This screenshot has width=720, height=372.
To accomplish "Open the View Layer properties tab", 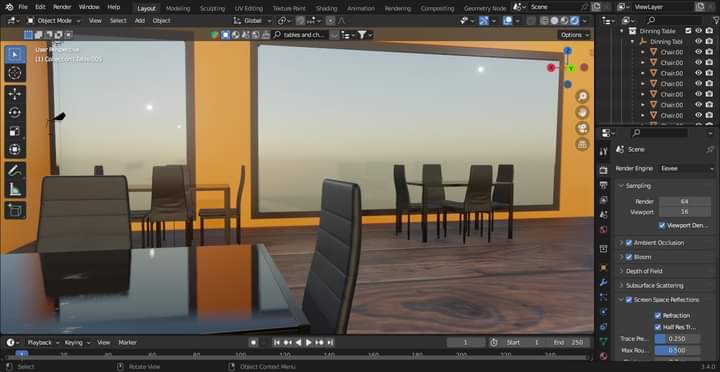I will 603,200.
